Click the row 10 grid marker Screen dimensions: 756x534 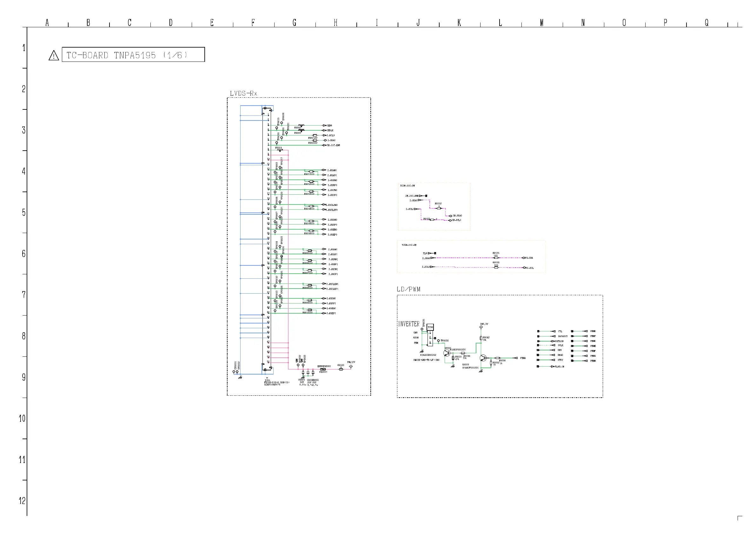22,419
